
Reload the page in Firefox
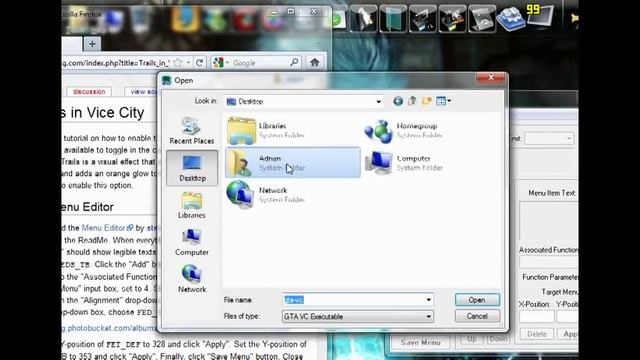(200, 63)
